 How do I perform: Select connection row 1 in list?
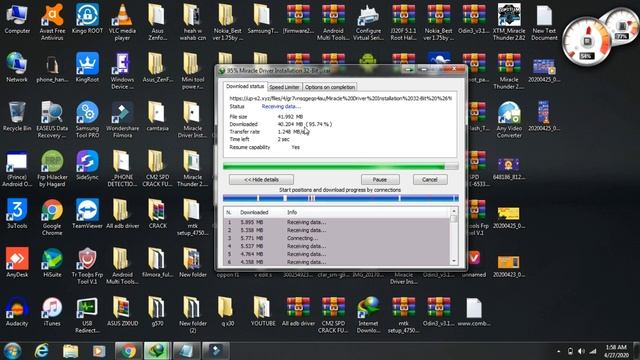(337, 222)
